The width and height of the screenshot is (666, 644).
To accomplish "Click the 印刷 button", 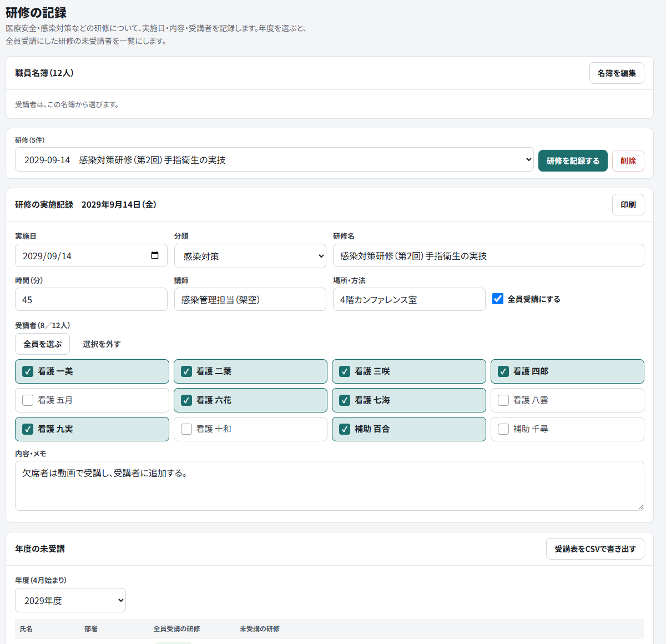I will [628, 205].
